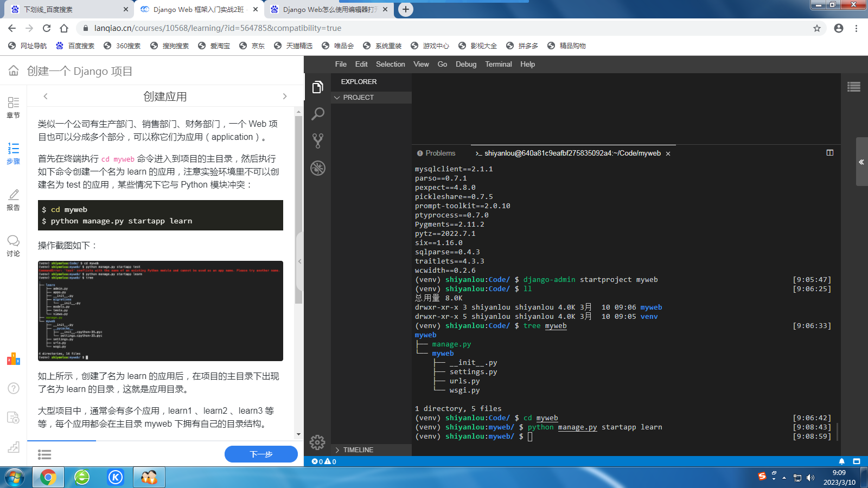Viewport: 868px width, 488px height.
Task: Open the Terminal menu
Action: coord(498,64)
